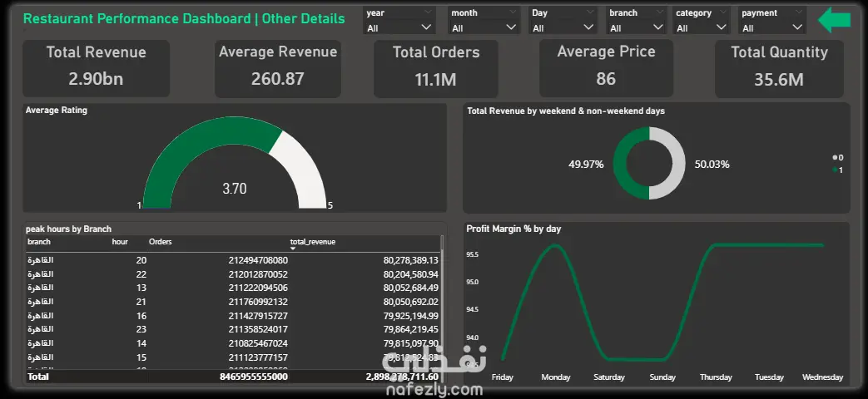
Task: Click the green back arrow icon
Action: 834,19
